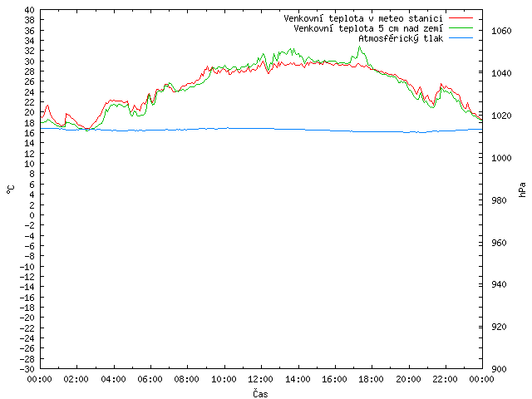The width and height of the screenshot is (532, 399).
Task: Click the red temperature curve at 04:00
Action: point(114,101)
